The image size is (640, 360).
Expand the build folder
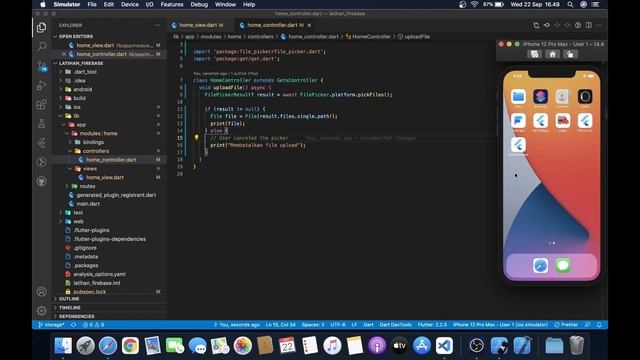[80, 98]
